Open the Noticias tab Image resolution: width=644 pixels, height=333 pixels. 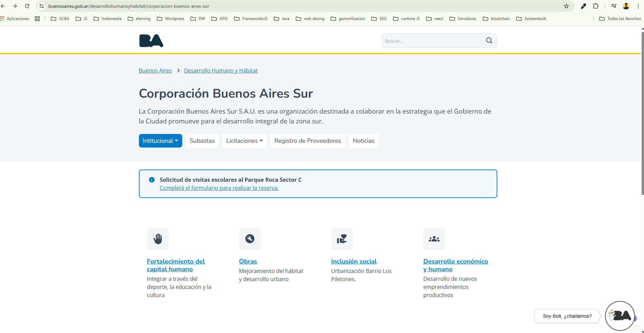pyautogui.click(x=363, y=141)
